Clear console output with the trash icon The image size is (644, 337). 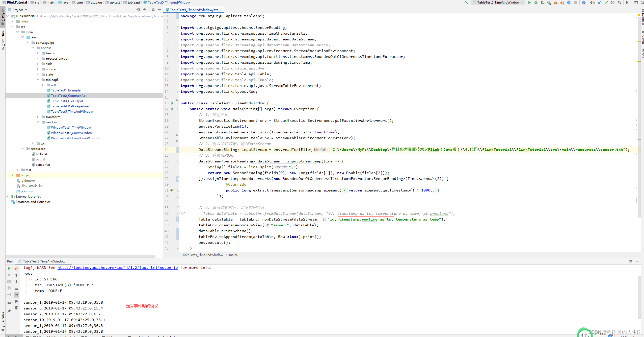click(16, 308)
